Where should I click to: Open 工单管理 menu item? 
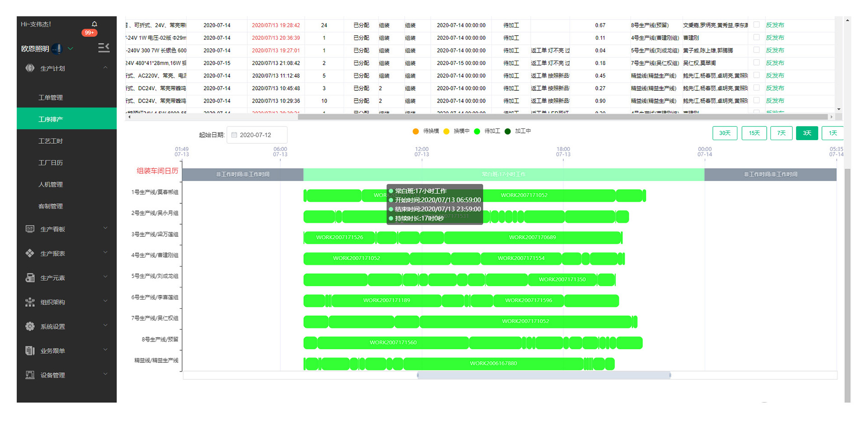coord(66,98)
